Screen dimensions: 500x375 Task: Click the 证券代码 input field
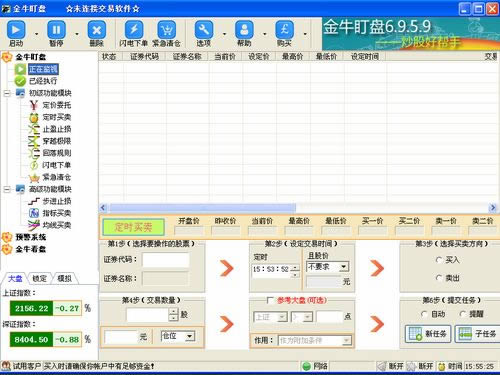point(166,260)
